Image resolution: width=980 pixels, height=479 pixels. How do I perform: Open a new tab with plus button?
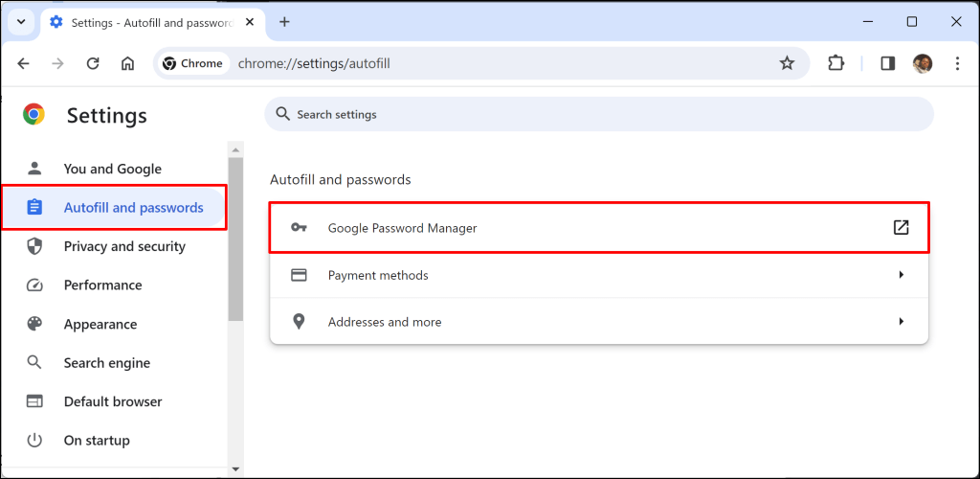pos(284,21)
